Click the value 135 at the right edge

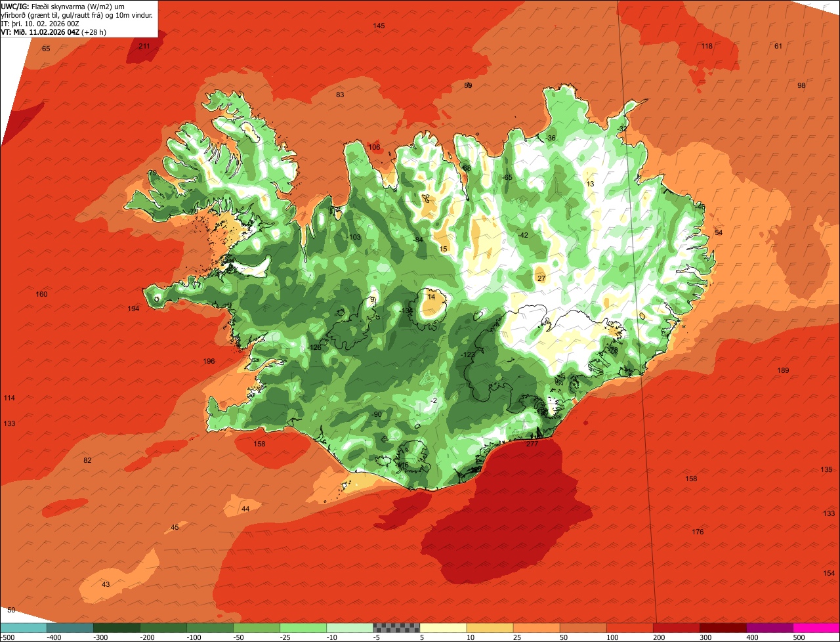(x=826, y=469)
